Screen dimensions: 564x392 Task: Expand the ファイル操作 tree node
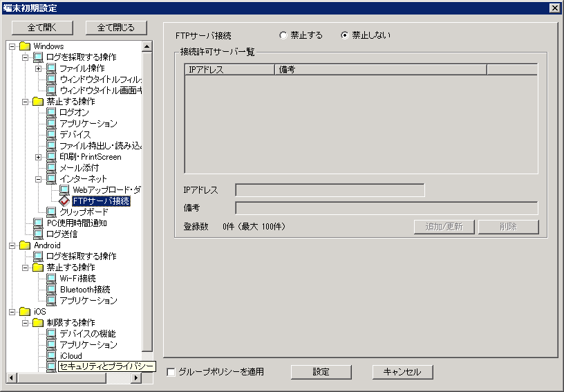coord(39,68)
